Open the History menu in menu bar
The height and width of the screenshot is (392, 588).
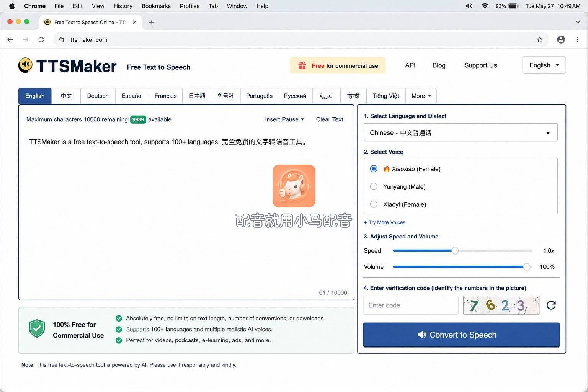tap(123, 6)
